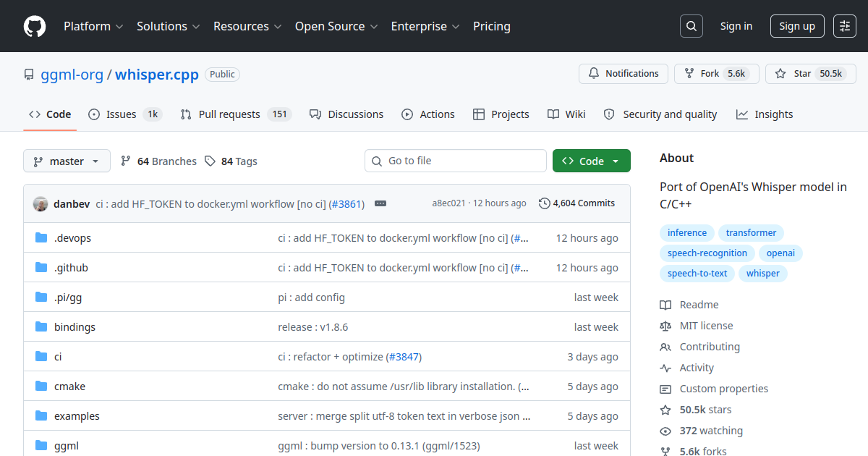Click the Notifications button
868x456 pixels.
624,74
